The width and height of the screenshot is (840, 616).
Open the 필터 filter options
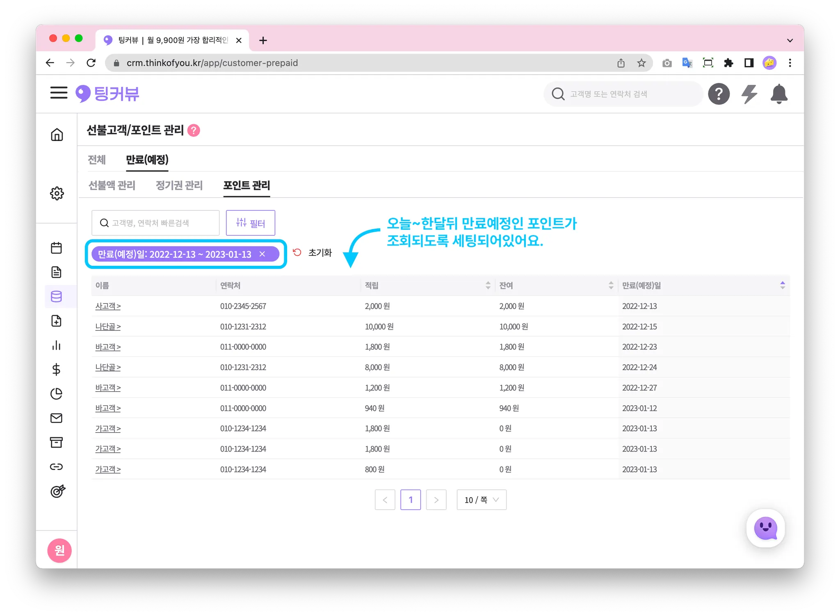click(x=250, y=223)
